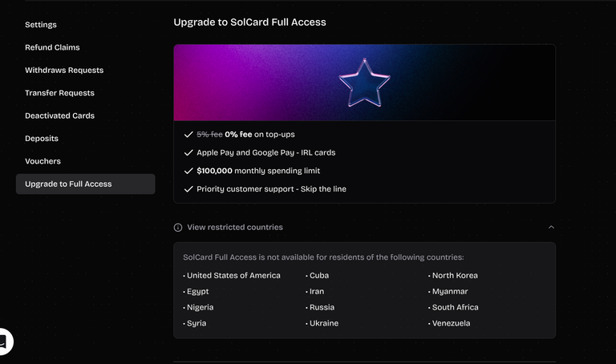Collapse the restricted countries chevron
616x364 pixels.
[x=551, y=227]
